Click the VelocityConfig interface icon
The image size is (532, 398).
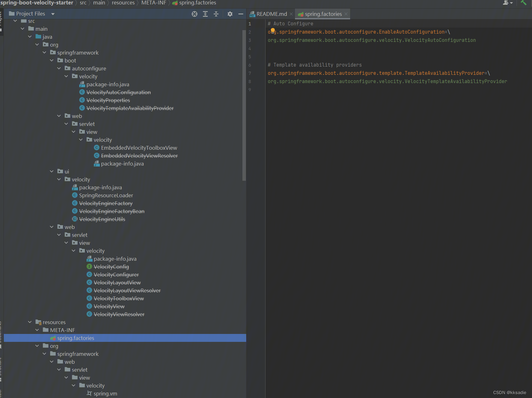[x=89, y=266]
